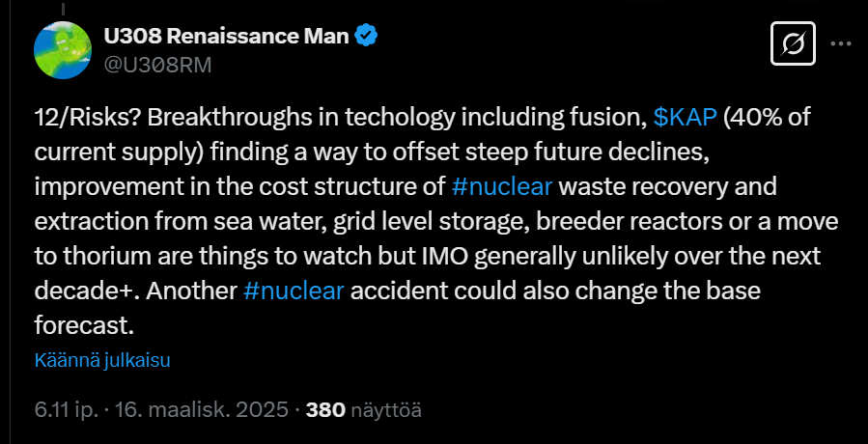868x444 pixels.
Task: Translate post via Käännä julkaisu
Action: coord(101,360)
